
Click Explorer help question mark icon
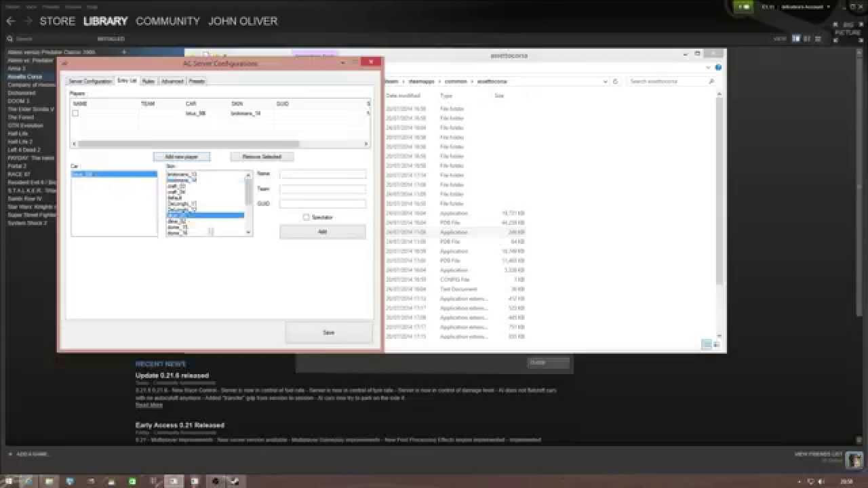718,67
